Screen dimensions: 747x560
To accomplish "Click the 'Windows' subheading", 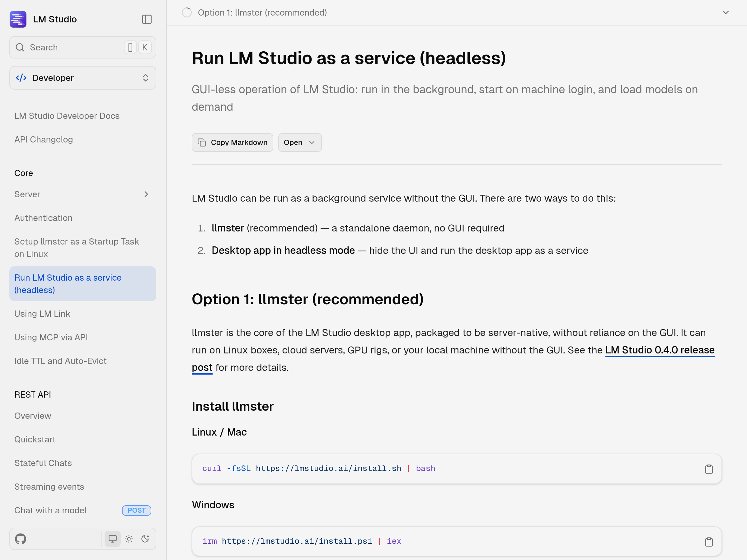I will 213,505.
